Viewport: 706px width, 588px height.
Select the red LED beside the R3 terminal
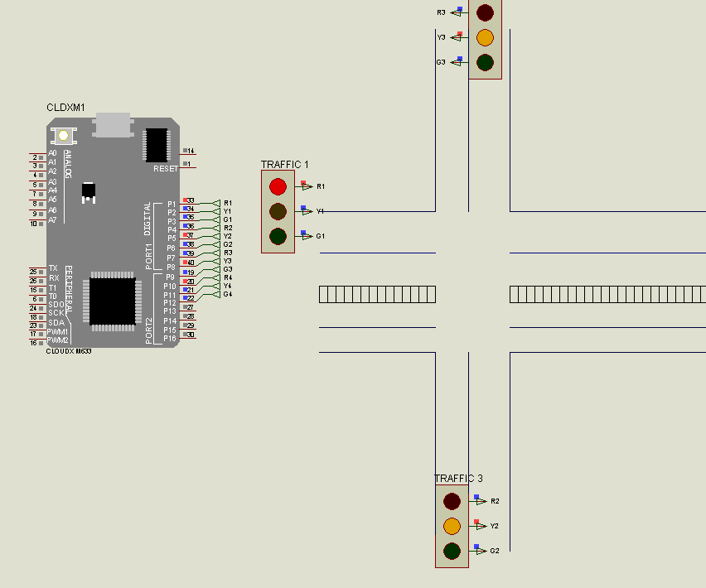point(485,12)
